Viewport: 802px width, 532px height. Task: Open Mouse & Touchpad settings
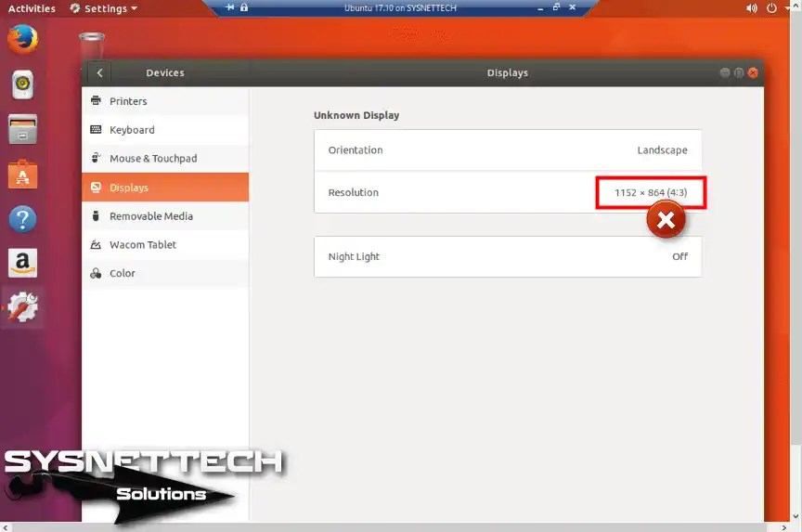pyautogui.click(x=165, y=159)
